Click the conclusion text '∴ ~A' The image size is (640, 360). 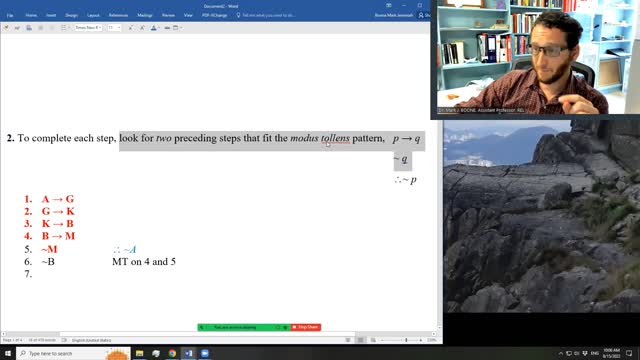[x=124, y=249]
